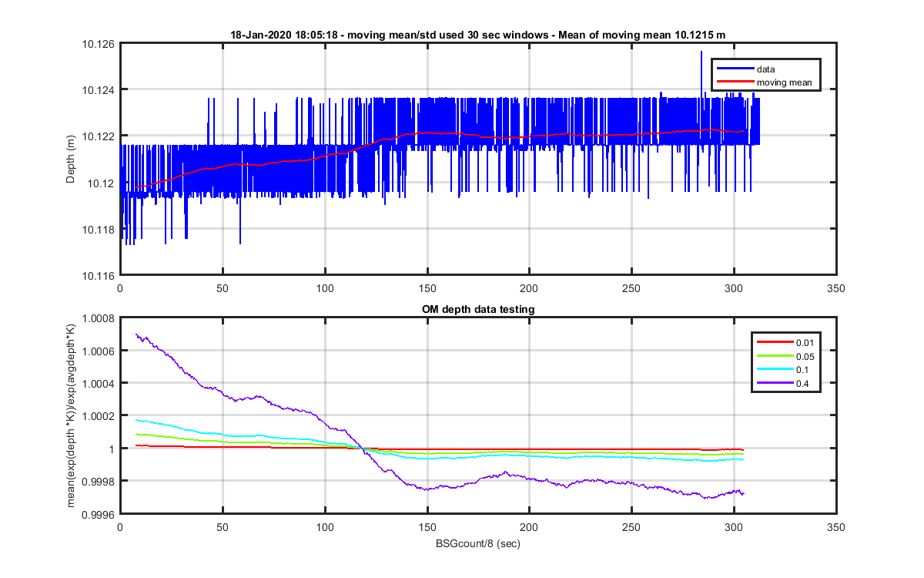Select the '0.1' legend label
Screen dimensions: 924x578
(804, 369)
